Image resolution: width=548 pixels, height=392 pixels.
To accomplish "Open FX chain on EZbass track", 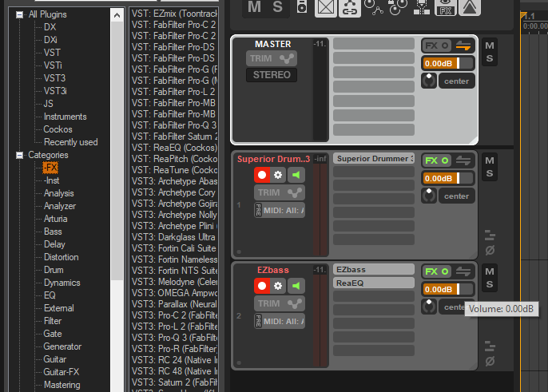I will point(431,271).
